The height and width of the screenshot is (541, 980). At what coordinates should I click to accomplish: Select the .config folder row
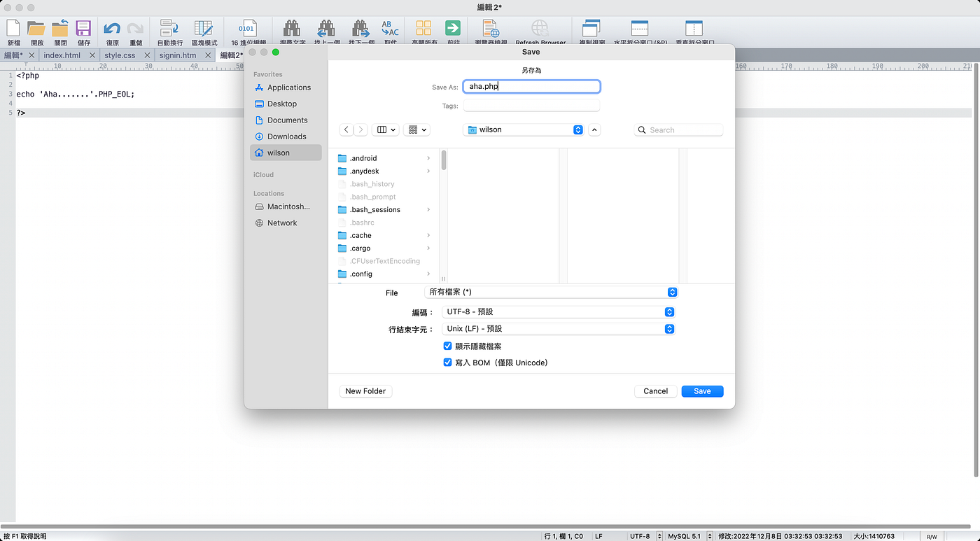pyautogui.click(x=384, y=274)
